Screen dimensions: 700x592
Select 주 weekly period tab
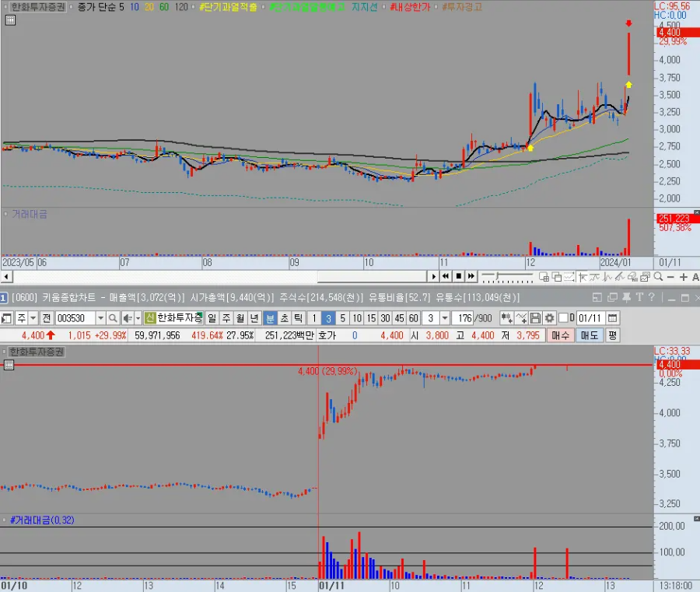[x=226, y=318]
